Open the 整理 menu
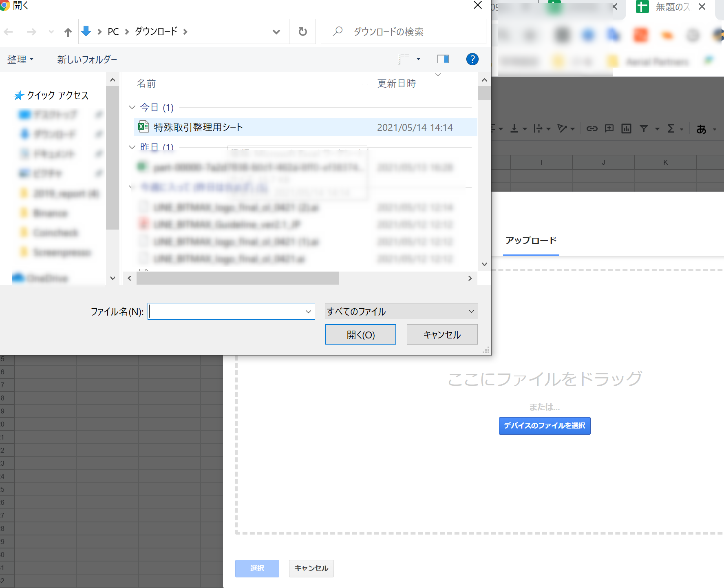This screenshot has height=588, width=724. pos(20,60)
